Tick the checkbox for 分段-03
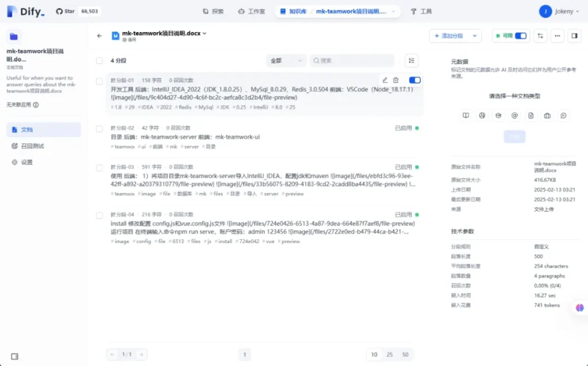Viewport: 588px width, 366px height. [99, 168]
